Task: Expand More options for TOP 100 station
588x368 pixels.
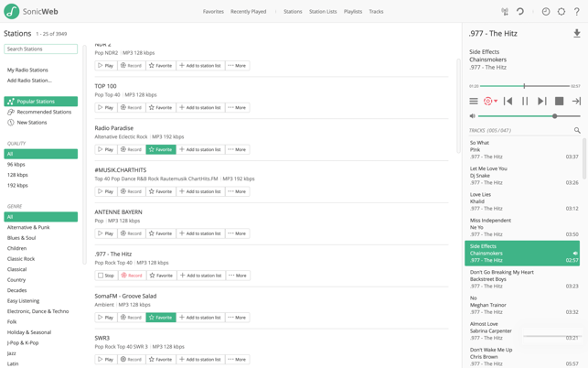Action: click(237, 107)
